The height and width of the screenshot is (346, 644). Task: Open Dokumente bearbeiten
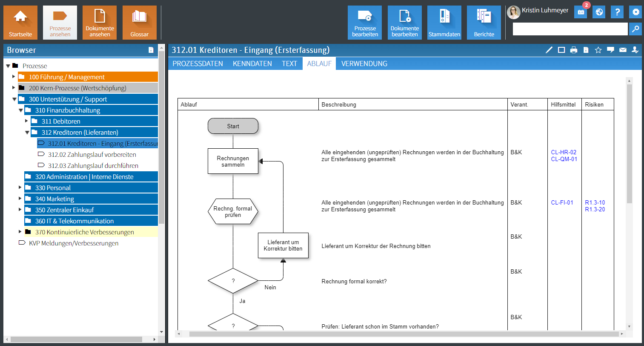pyautogui.click(x=405, y=23)
